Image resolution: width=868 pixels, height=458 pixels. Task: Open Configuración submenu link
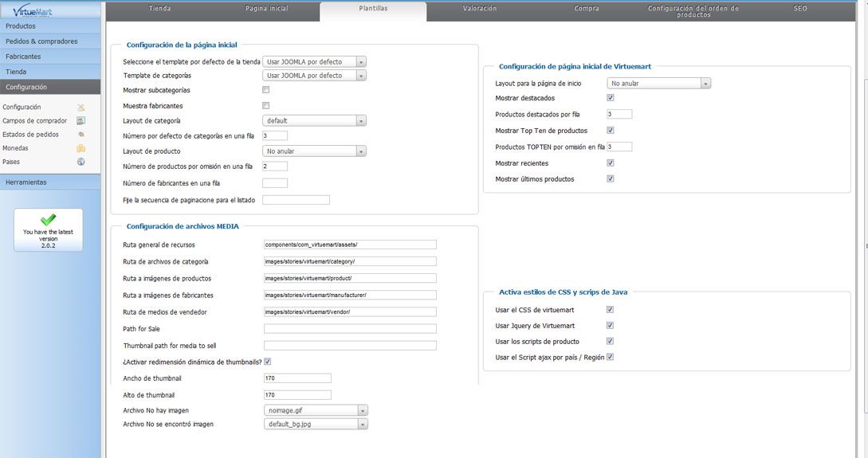pos(22,108)
